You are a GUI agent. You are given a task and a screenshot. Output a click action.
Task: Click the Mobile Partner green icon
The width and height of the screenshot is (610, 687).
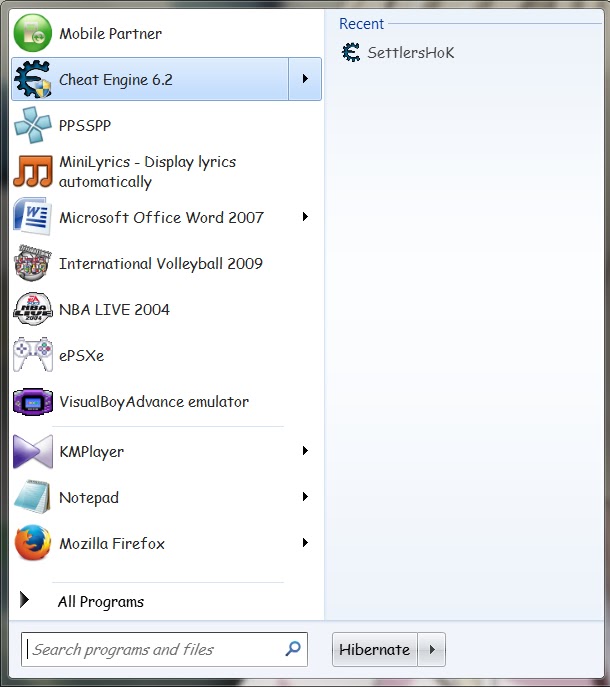click(x=33, y=33)
